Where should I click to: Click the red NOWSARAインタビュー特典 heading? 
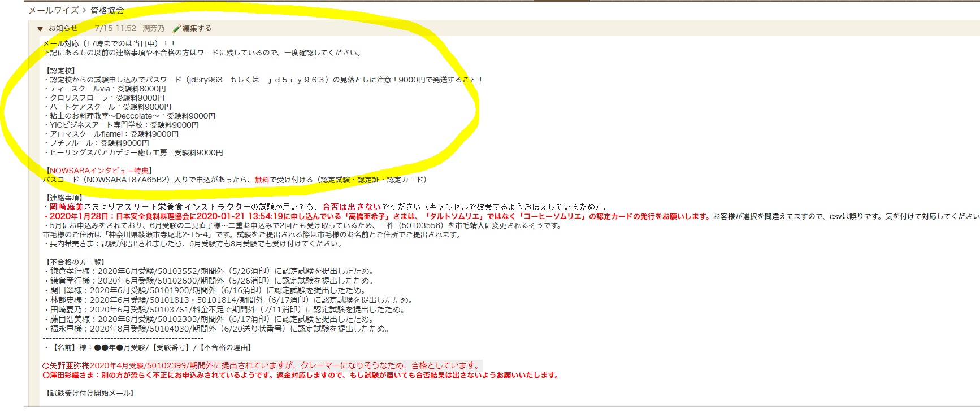pyautogui.click(x=99, y=171)
